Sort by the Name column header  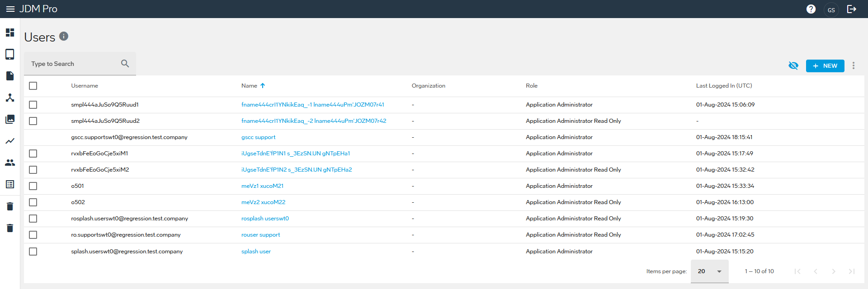pyautogui.click(x=249, y=86)
